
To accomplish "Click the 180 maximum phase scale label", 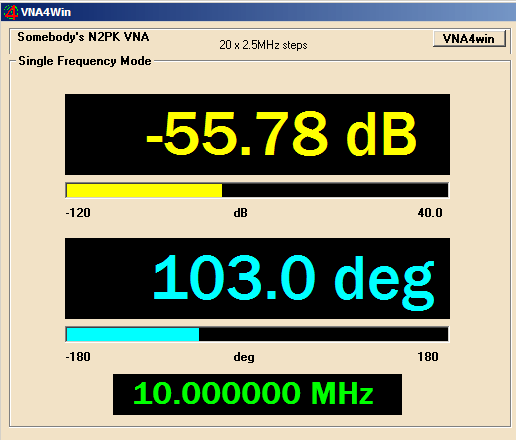I will pos(428,357).
